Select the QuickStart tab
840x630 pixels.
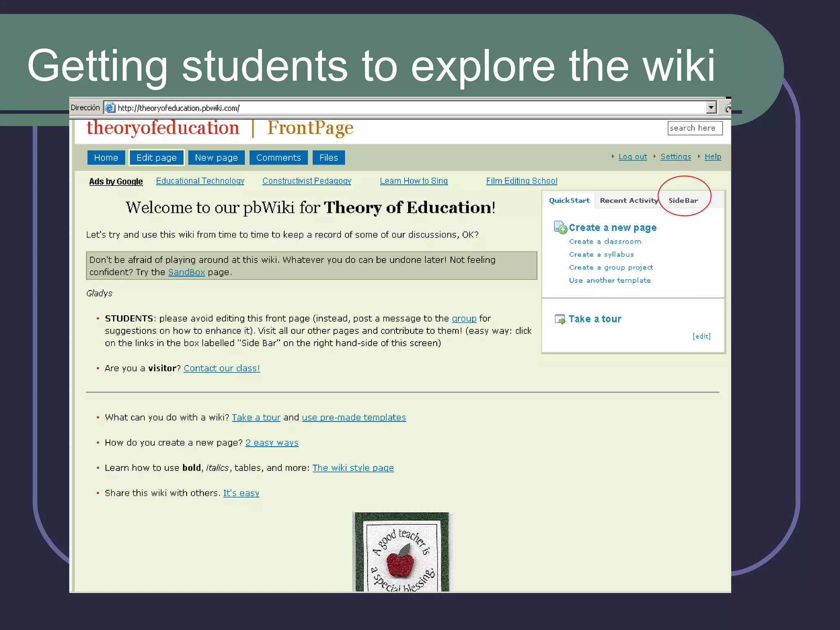[x=569, y=201]
